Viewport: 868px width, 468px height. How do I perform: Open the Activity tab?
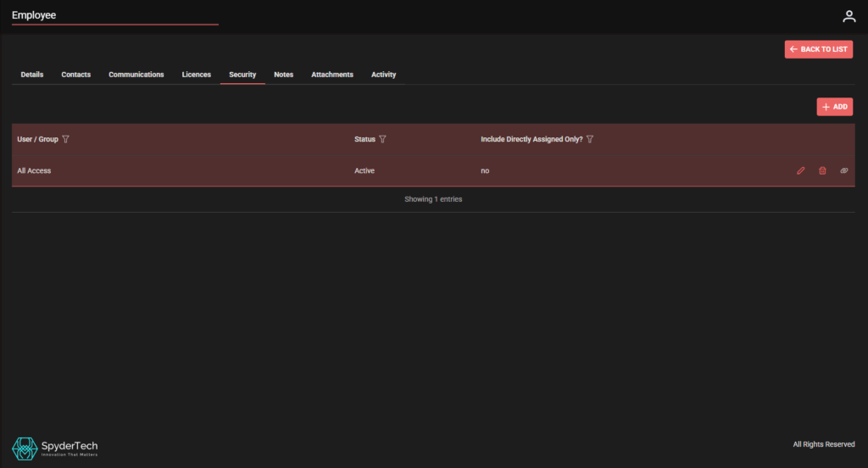click(383, 75)
